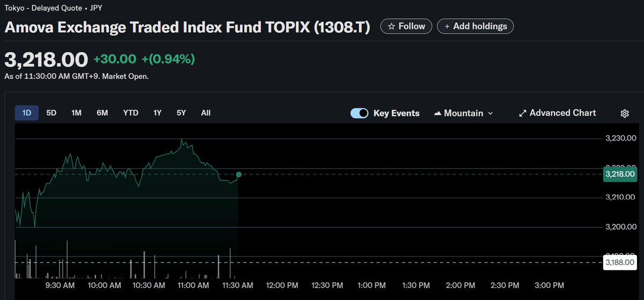Choose the YTD range tab
Image resolution: width=644 pixels, height=300 pixels.
coord(130,113)
